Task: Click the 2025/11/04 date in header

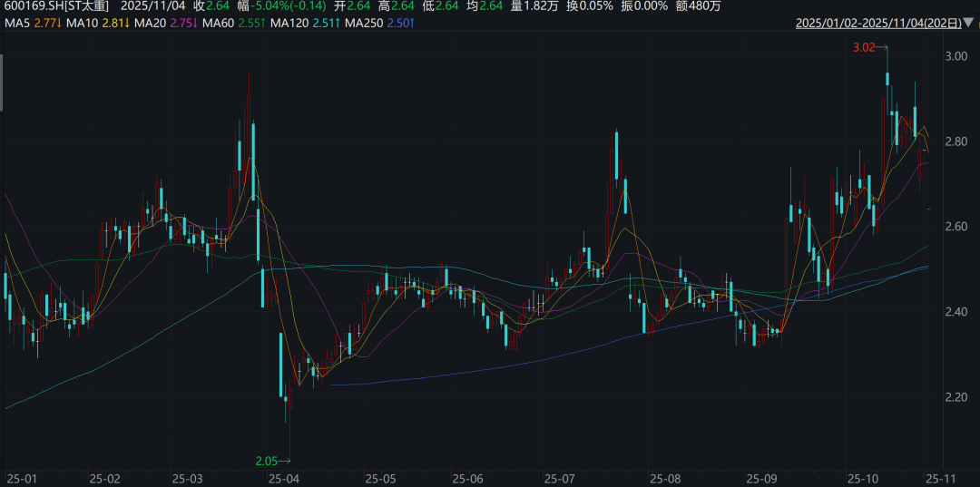Action: (153, 6)
